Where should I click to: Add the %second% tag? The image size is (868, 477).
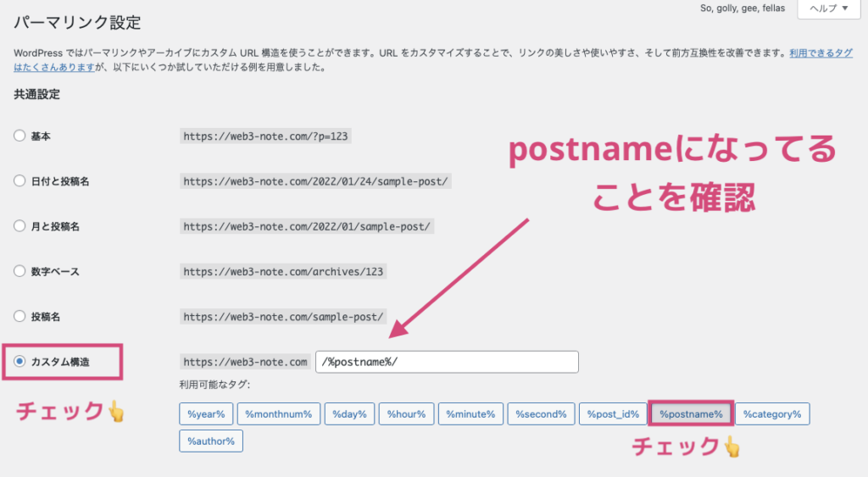541,414
